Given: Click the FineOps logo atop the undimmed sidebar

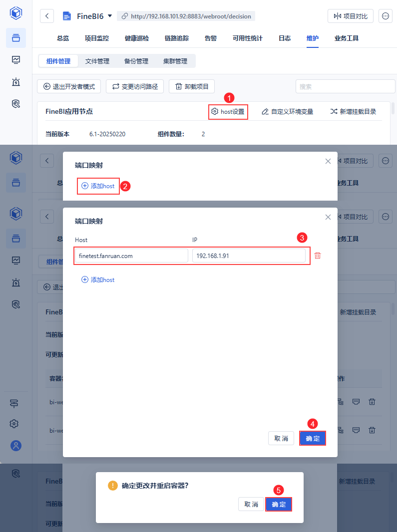Looking at the screenshot, I should tap(16, 13).
